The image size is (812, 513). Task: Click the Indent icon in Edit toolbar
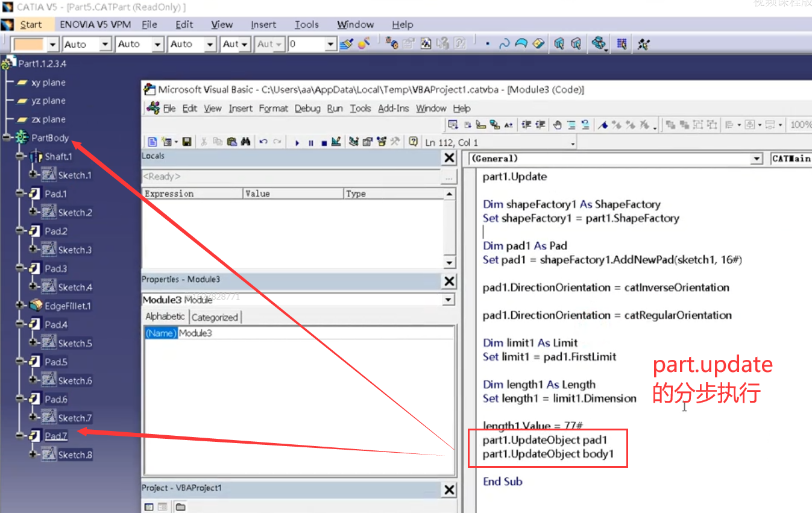[x=526, y=125]
